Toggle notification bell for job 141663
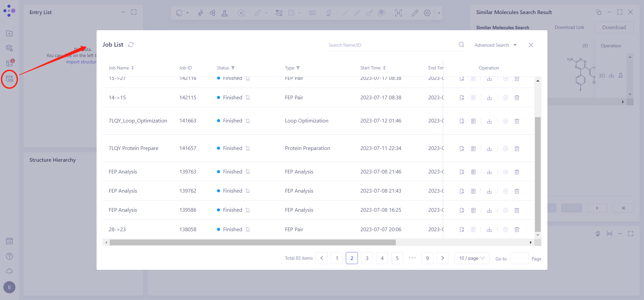This screenshot has height=300, width=644. coord(248,121)
